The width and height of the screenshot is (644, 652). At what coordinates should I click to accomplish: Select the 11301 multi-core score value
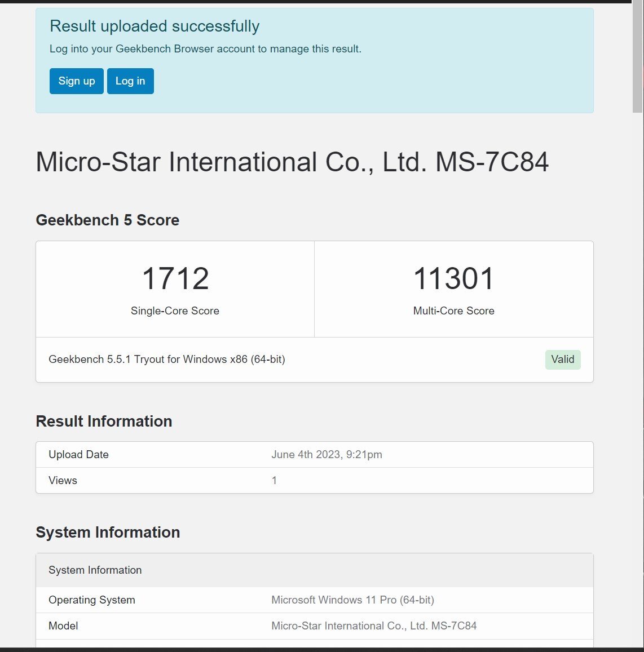point(454,278)
